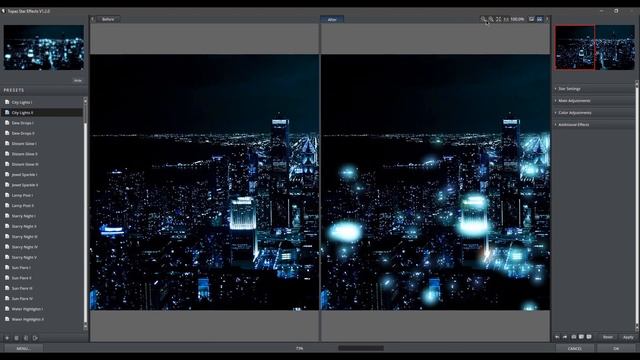The width and height of the screenshot is (640, 360).
Task: Select the Lamp Post II preset
Action: click(x=42, y=206)
